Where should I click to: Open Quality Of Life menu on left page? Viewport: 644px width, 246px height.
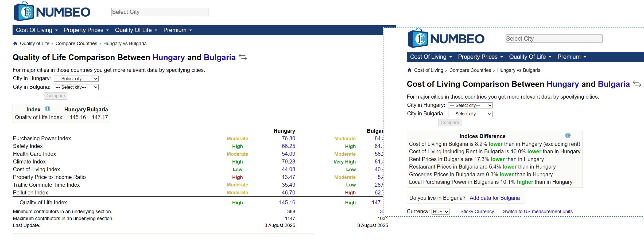(x=136, y=30)
